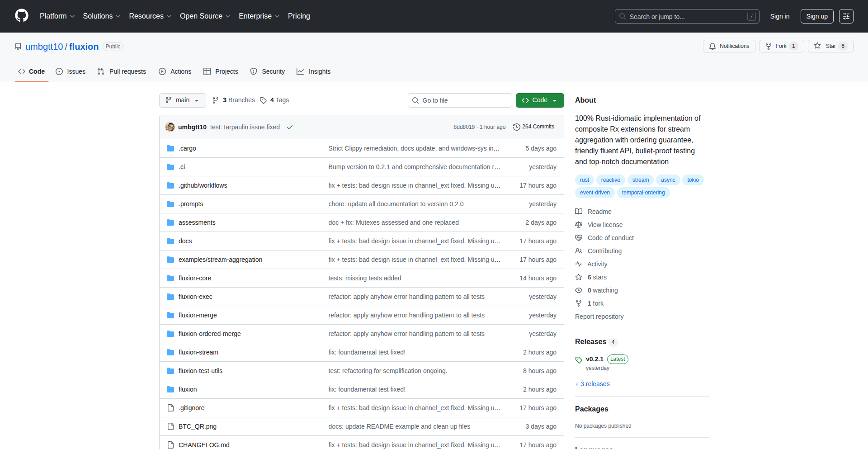Open the main branch selector dropdown
This screenshot has height=449, width=868.
(183, 100)
